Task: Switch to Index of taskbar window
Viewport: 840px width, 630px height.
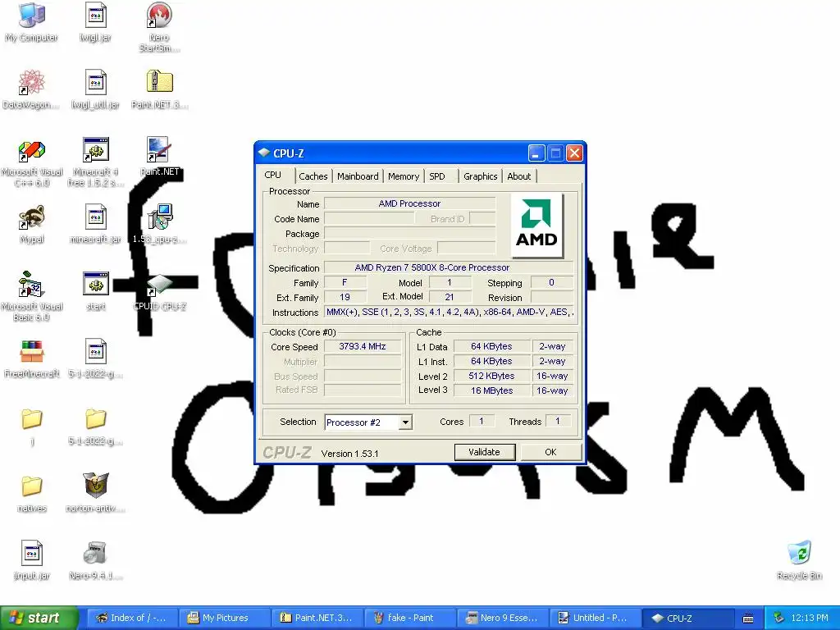Action: pos(131,619)
